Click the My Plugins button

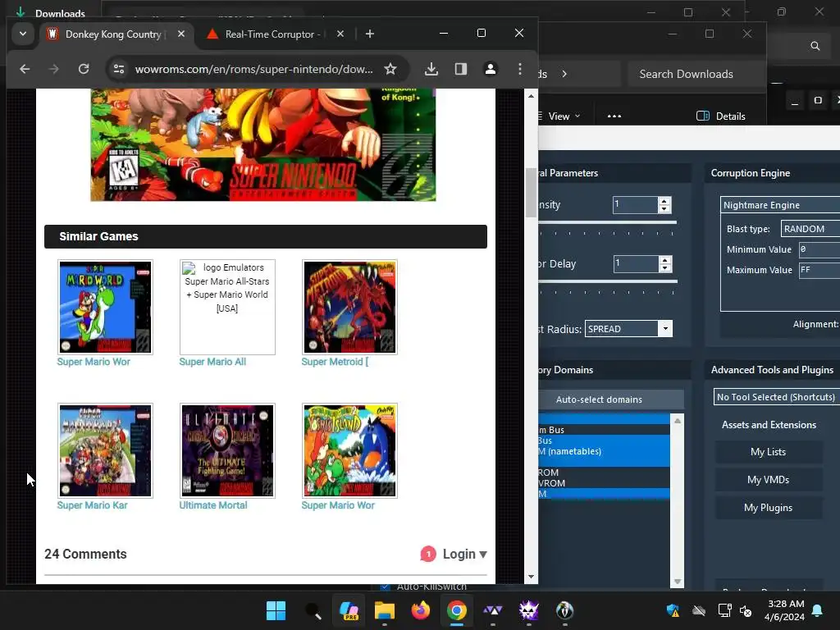point(768,508)
